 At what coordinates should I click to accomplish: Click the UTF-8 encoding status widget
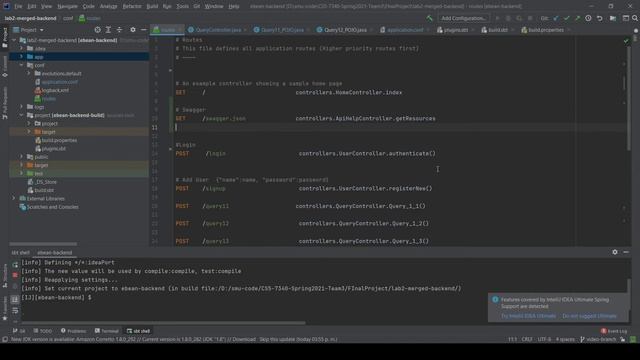[544, 339]
